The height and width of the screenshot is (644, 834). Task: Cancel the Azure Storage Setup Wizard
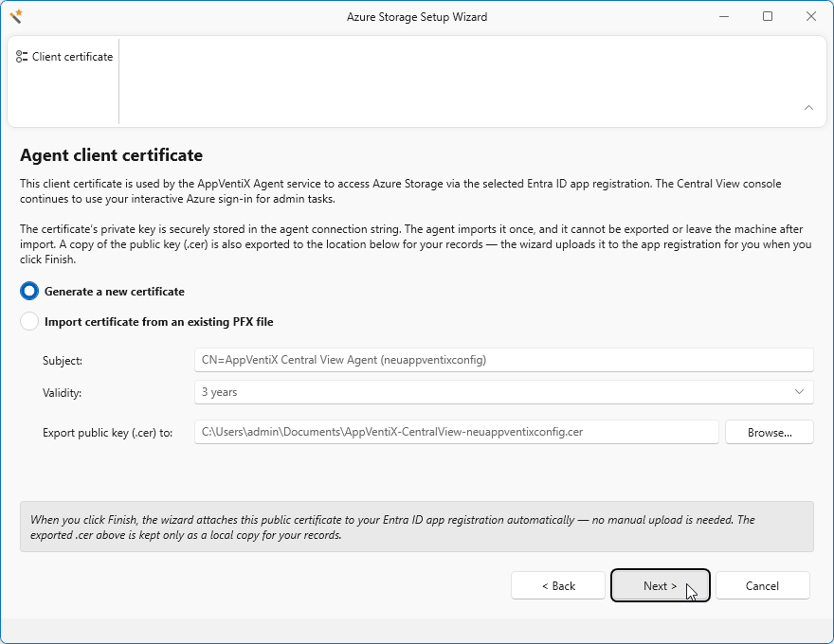(x=762, y=585)
